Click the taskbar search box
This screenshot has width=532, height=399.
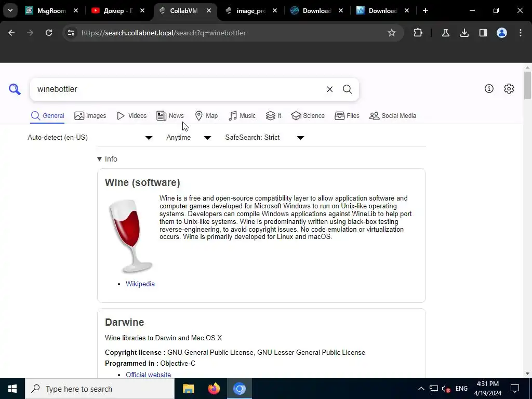tap(100, 389)
